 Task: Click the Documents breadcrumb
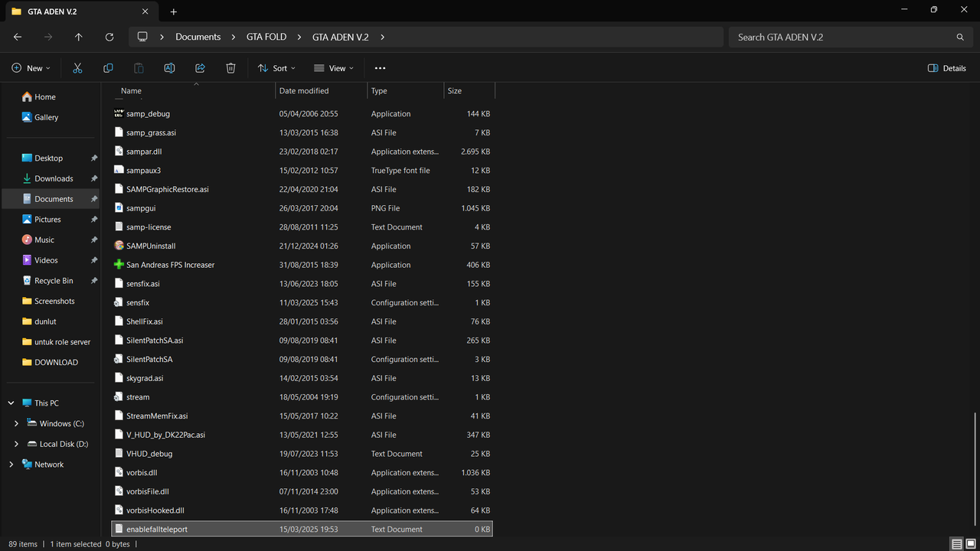point(198,37)
